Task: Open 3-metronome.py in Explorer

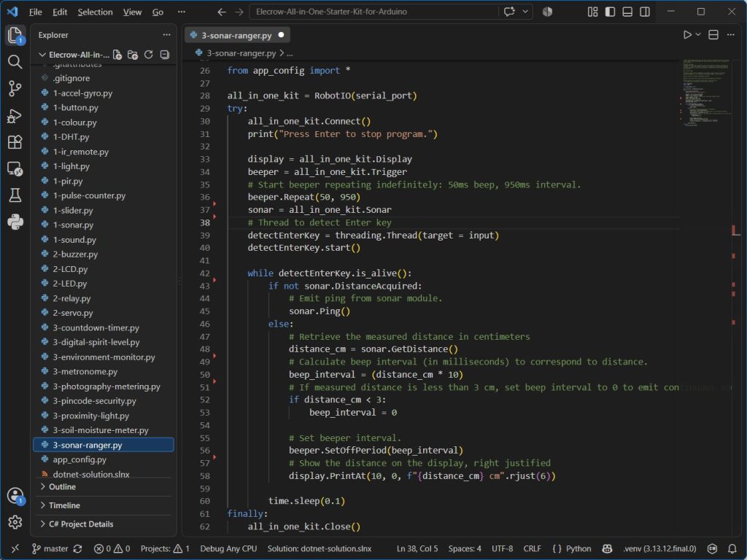Action: (x=104, y=371)
